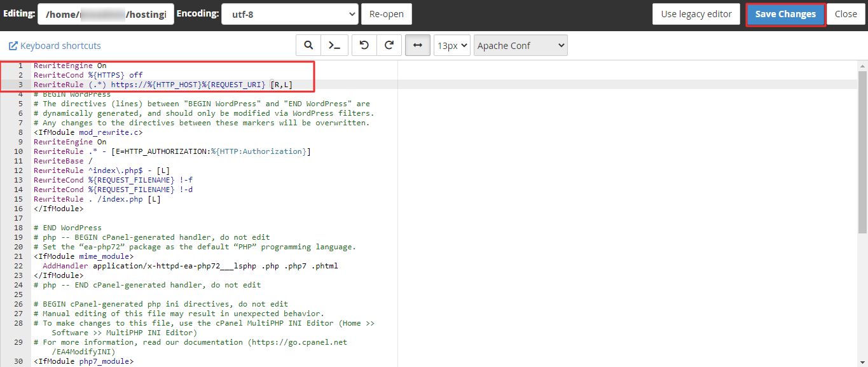Open the utf-8 encoding dropdown
The height and width of the screenshot is (367, 868).
coord(290,14)
